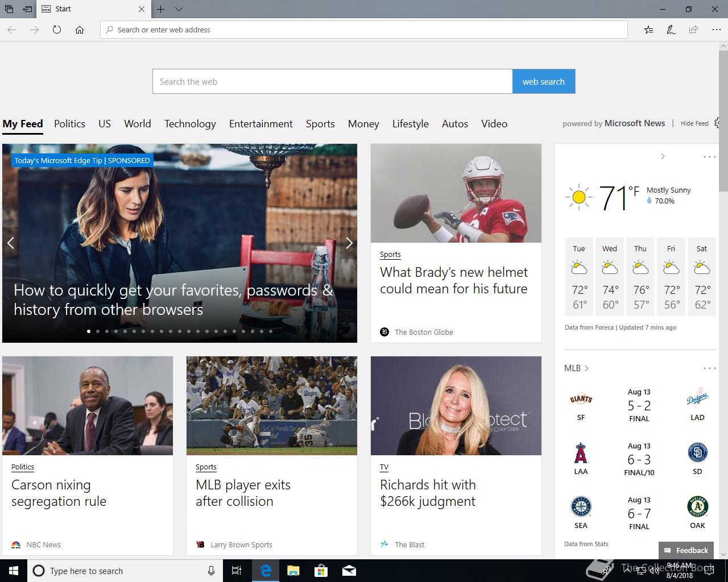Click the Sports label above Brady headline
The image size is (728, 582).
coord(390,255)
